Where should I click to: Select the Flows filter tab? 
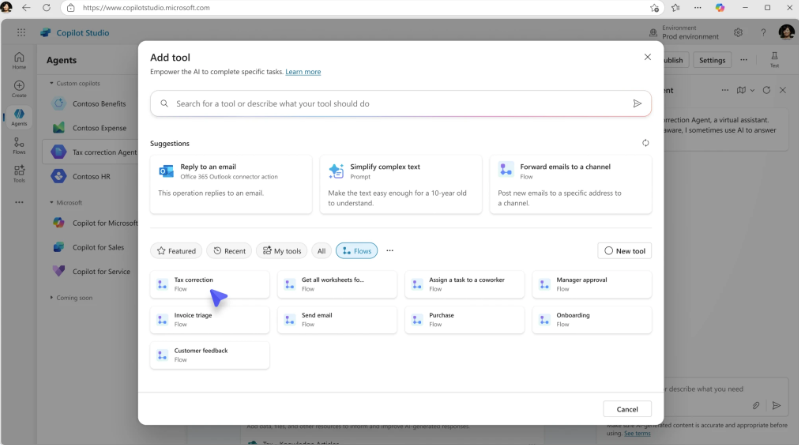(357, 251)
